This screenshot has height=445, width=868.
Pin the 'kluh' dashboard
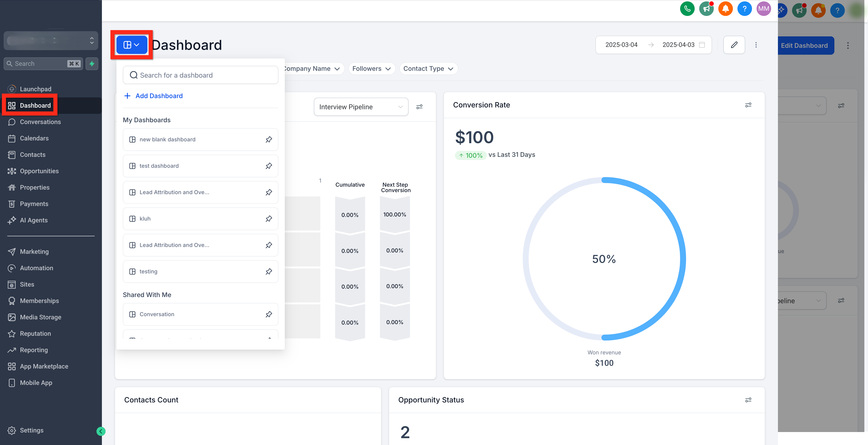point(269,219)
